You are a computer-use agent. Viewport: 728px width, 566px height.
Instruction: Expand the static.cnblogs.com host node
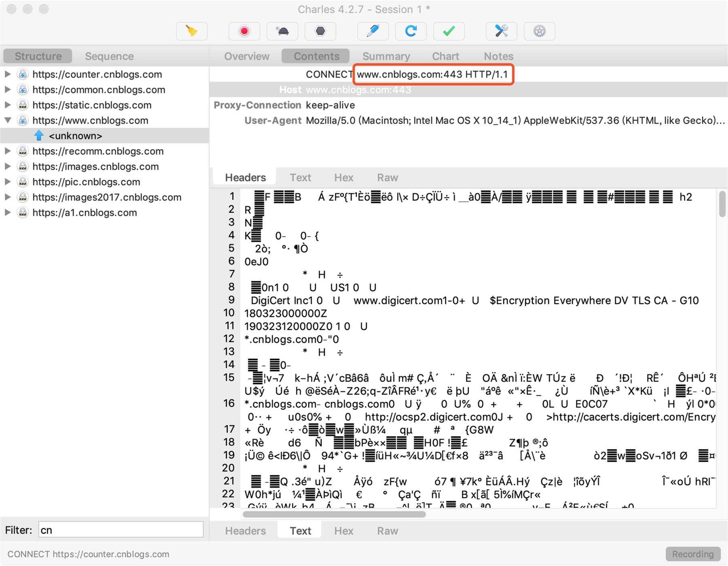(x=8, y=105)
